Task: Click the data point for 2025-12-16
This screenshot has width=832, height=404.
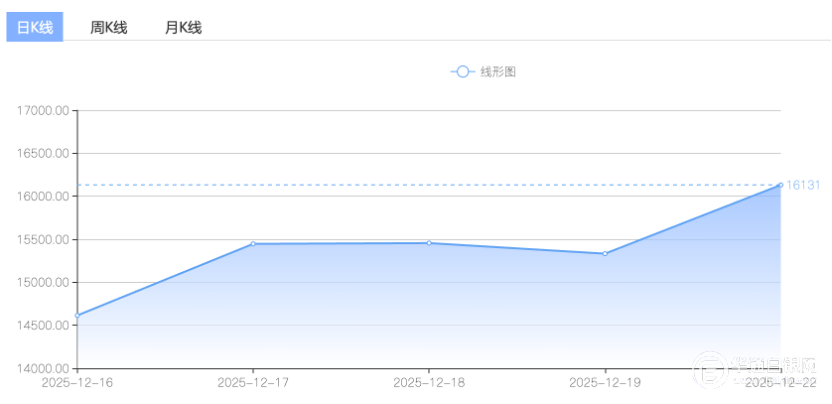Action: point(77,316)
